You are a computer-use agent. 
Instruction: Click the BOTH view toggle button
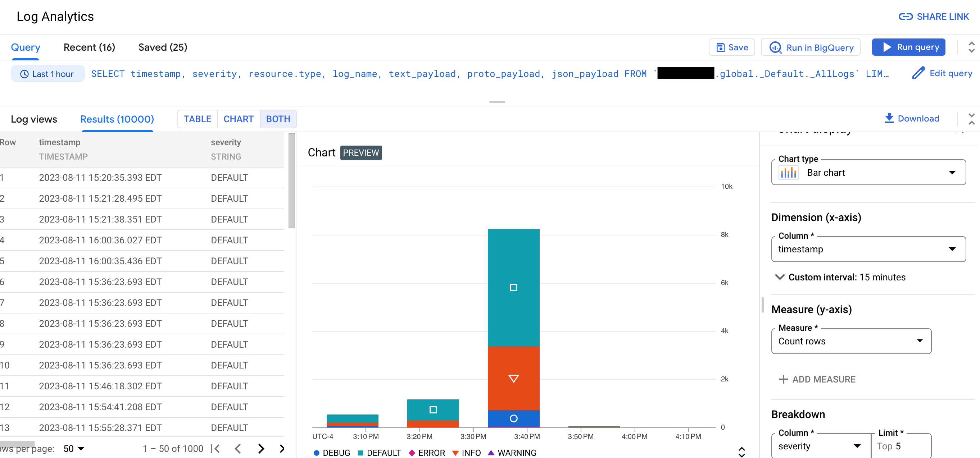[x=277, y=119]
